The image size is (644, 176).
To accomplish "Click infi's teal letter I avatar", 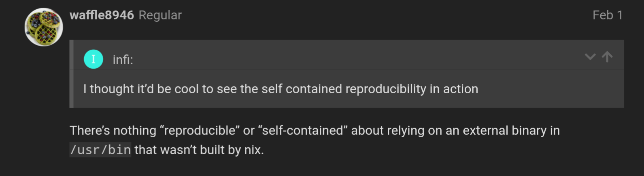I will pos(94,59).
